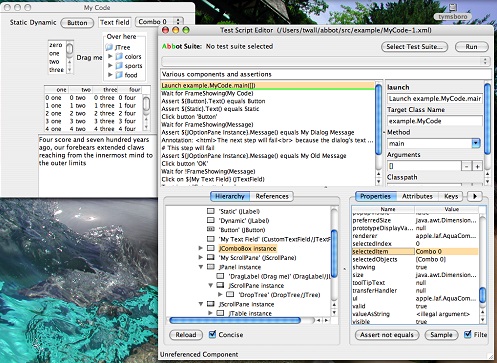
Task: Expand the colors node in My Code tree
Action: 110,56
